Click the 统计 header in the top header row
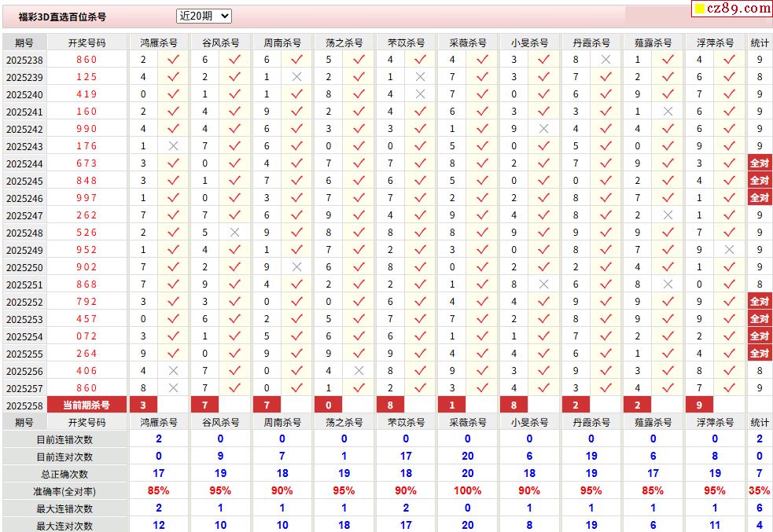This screenshot has height=532, width=773. [760, 43]
